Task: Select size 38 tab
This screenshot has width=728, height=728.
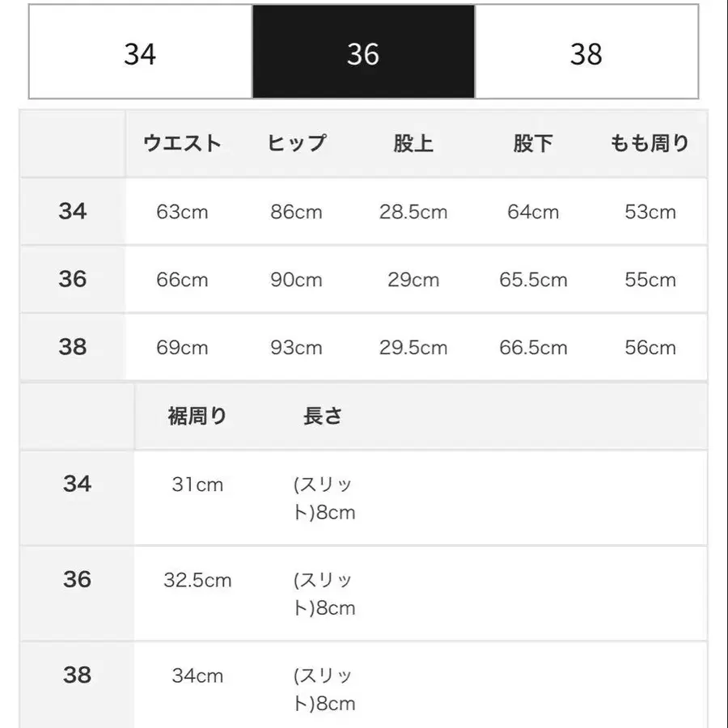Action: click(x=588, y=53)
